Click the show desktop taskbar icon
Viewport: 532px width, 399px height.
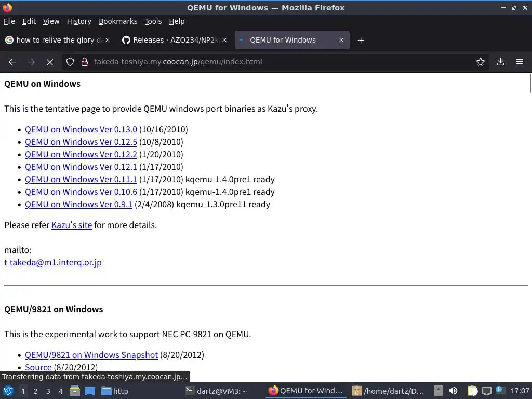point(89,391)
